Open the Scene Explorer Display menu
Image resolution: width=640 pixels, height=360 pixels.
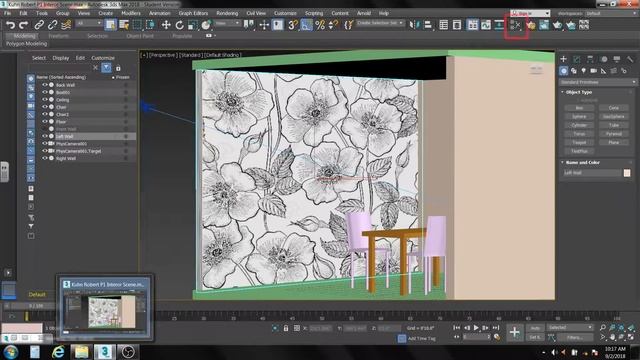tap(61, 58)
